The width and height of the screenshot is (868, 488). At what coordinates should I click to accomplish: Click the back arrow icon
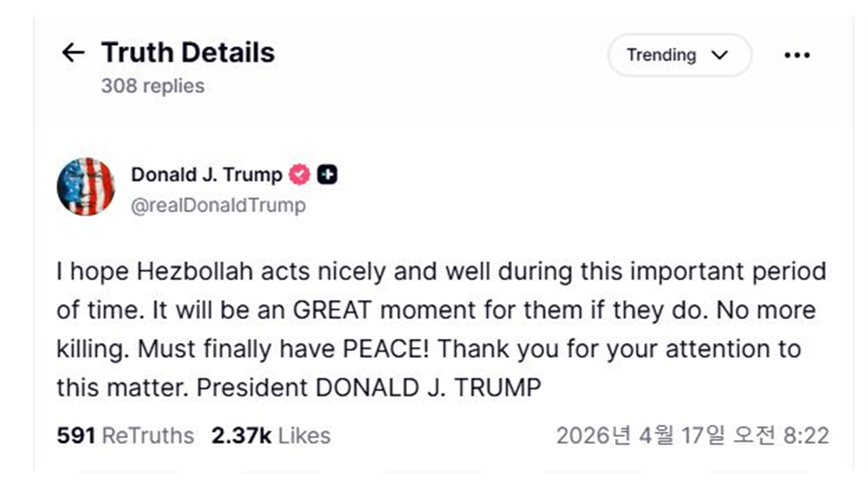click(73, 53)
